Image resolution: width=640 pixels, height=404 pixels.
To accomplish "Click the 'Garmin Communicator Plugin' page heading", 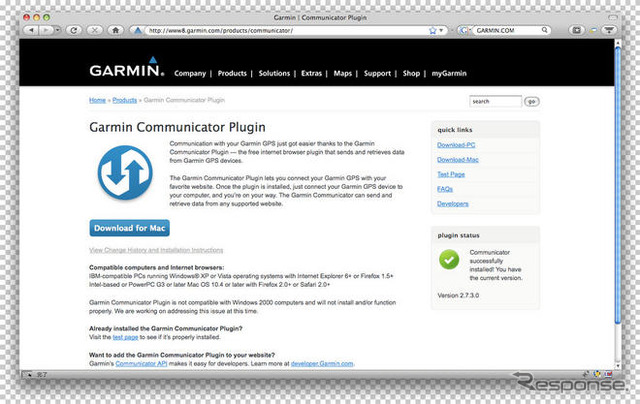I will tap(177, 127).
